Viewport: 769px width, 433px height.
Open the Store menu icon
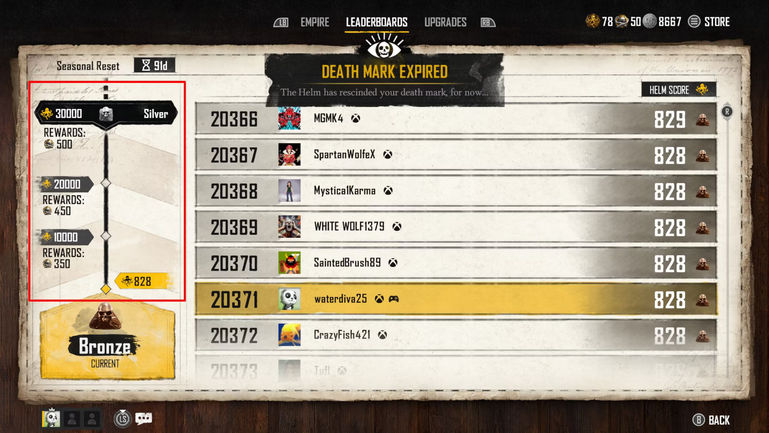click(693, 22)
